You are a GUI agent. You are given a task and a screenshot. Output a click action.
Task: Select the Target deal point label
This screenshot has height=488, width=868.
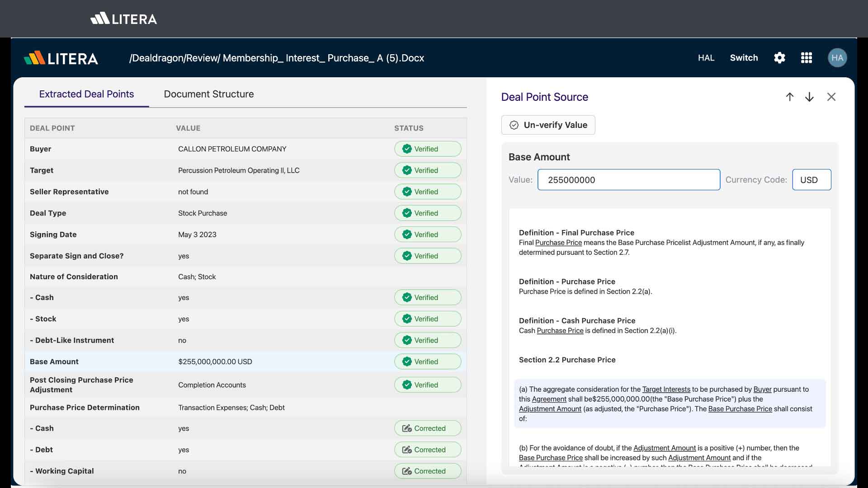click(x=42, y=170)
